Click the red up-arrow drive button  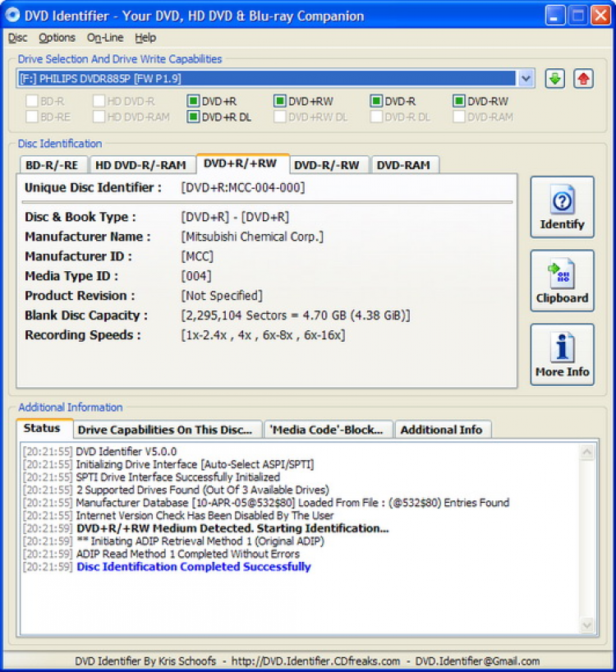pyautogui.click(x=583, y=79)
